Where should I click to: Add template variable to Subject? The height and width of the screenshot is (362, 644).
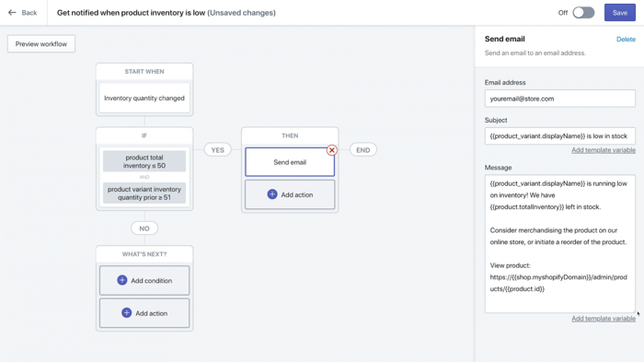pos(604,150)
